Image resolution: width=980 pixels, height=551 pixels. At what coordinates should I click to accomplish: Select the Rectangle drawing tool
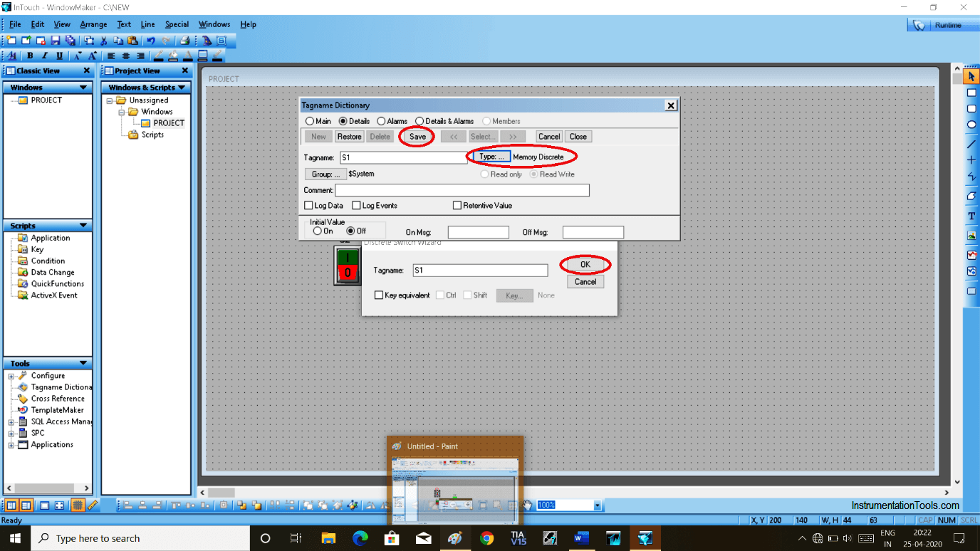[x=971, y=93]
